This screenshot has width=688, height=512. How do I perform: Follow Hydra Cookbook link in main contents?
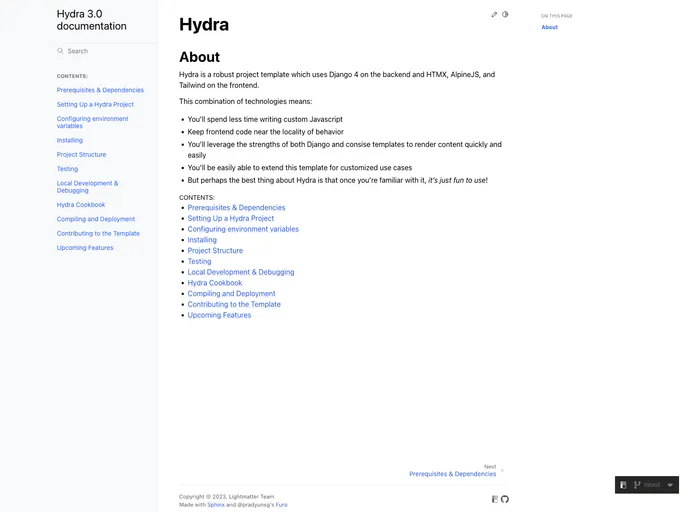point(215,283)
